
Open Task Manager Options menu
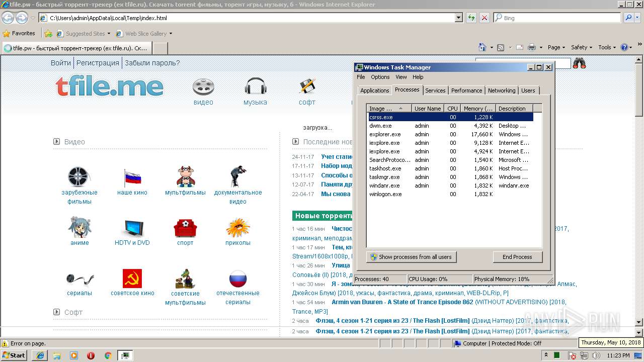tap(380, 77)
